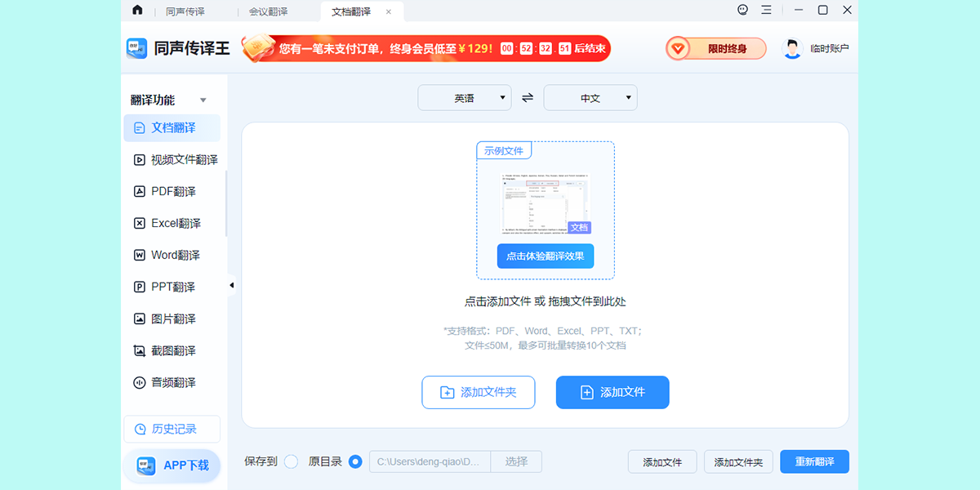Click the APP下载 download button
980x490 pixels.
coord(172,465)
